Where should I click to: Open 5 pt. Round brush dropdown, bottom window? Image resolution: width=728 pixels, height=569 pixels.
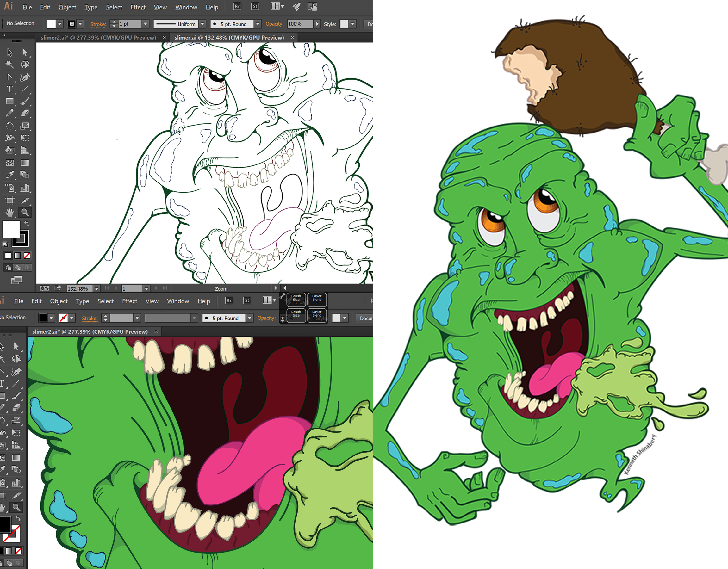tap(250, 318)
